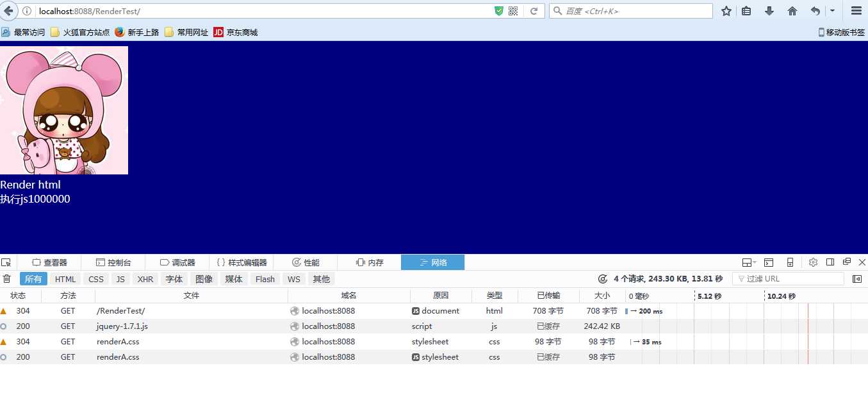Switch to 样式编辑器 style editor tab
This screenshot has width=868, height=404.
click(x=242, y=262)
